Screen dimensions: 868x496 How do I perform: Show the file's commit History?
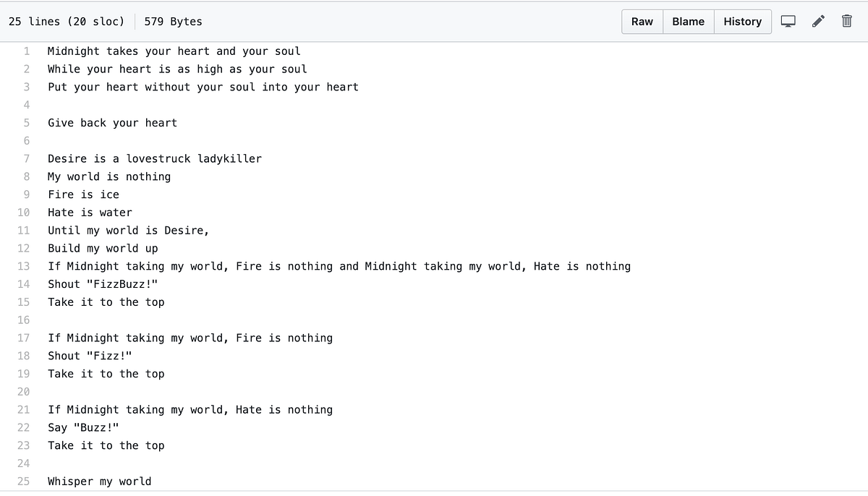click(x=742, y=22)
